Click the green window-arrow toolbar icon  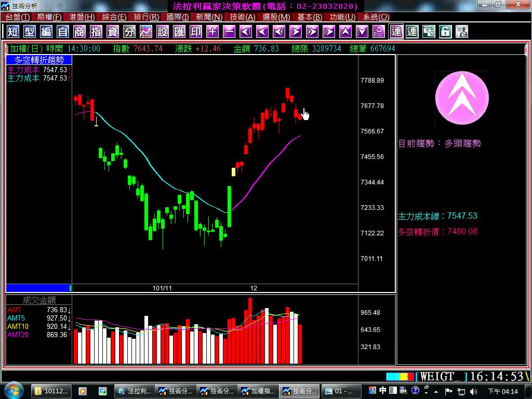[x=429, y=32]
